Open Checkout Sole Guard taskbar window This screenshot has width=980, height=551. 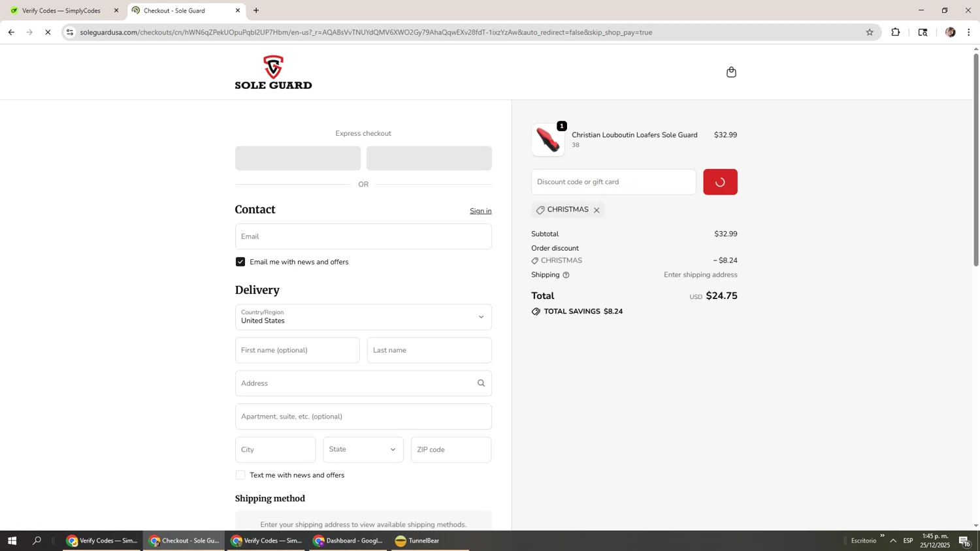click(x=184, y=541)
